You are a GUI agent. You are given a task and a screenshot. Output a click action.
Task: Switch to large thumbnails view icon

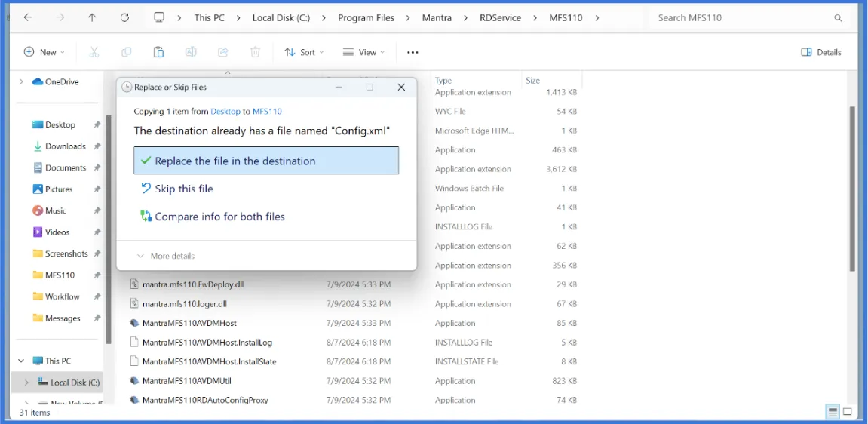(848, 413)
